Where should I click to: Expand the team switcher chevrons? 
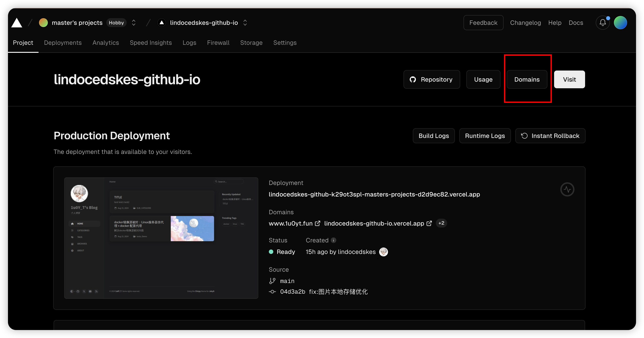coord(134,23)
